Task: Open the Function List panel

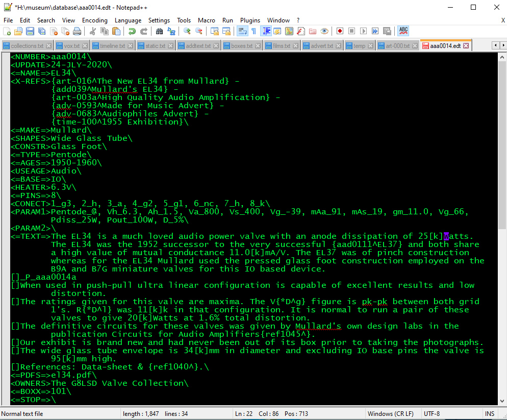Action: (x=301, y=31)
